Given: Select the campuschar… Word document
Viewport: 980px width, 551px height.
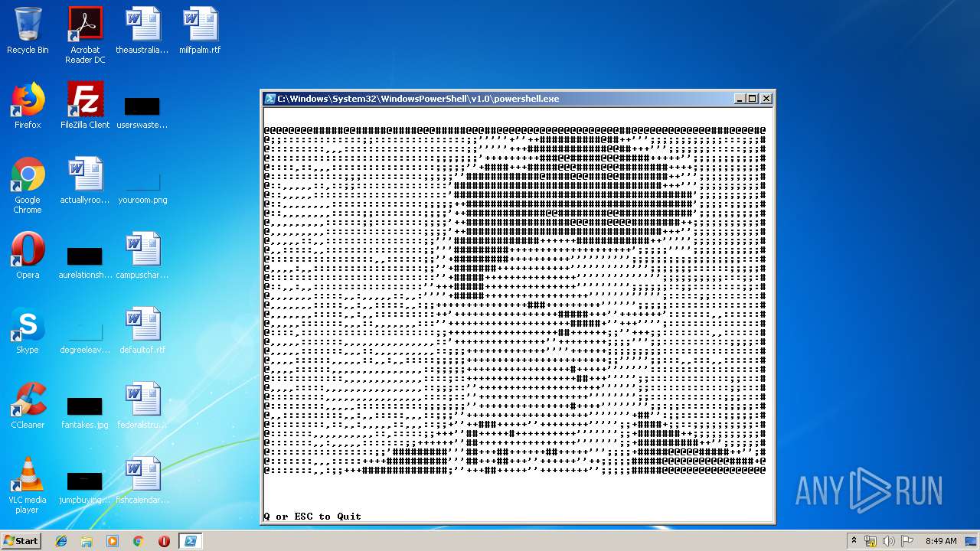Looking at the screenshot, I should [x=142, y=256].
